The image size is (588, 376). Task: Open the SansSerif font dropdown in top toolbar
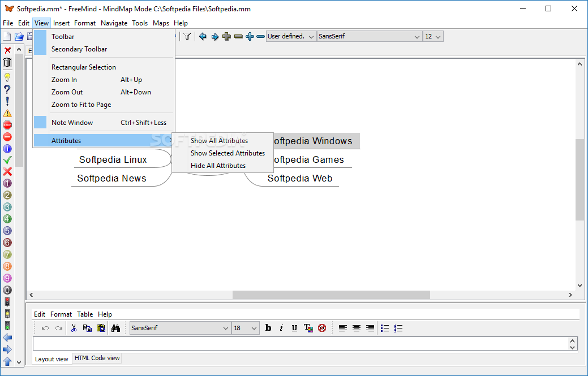(370, 36)
